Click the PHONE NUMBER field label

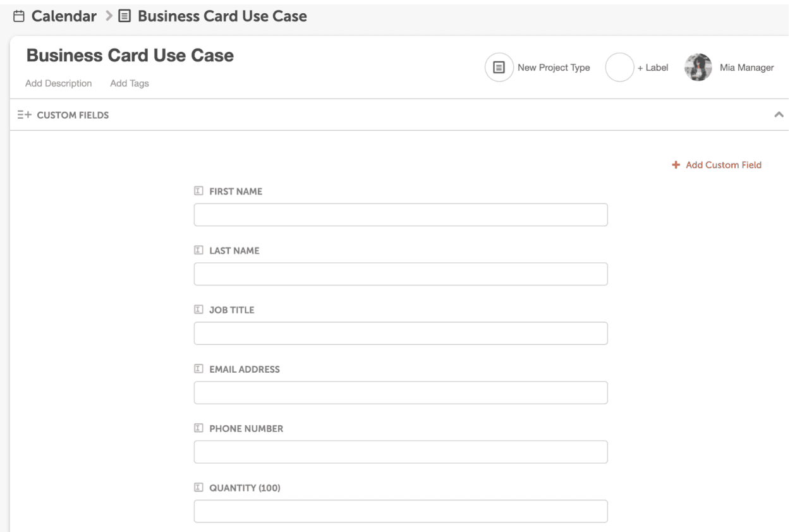pyautogui.click(x=246, y=429)
